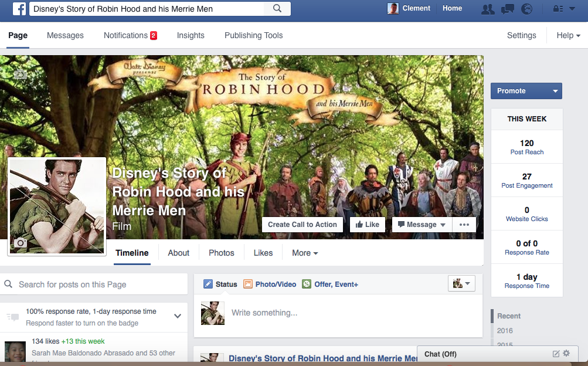This screenshot has width=588, height=366.
Task: Select the Timeline tab
Action: [x=132, y=253]
